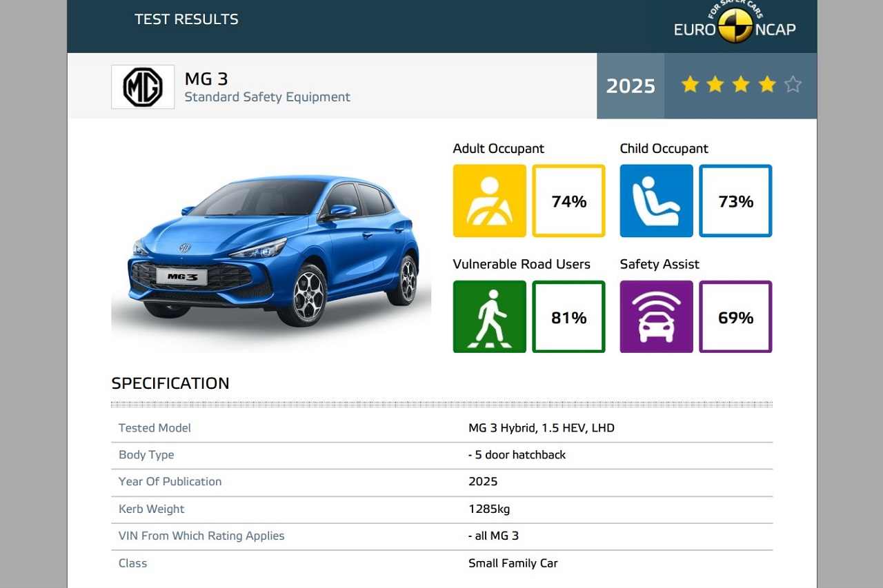Select the Safety Assist car icon
The height and width of the screenshot is (588, 883).
[657, 316]
